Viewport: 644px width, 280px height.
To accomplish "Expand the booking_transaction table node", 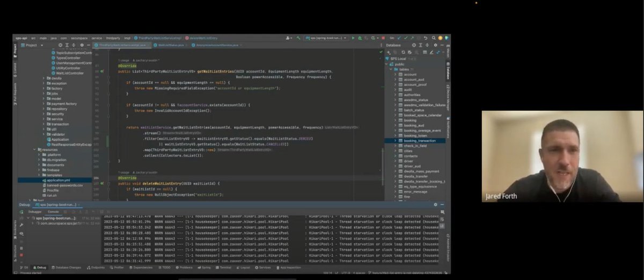I will (396, 140).
